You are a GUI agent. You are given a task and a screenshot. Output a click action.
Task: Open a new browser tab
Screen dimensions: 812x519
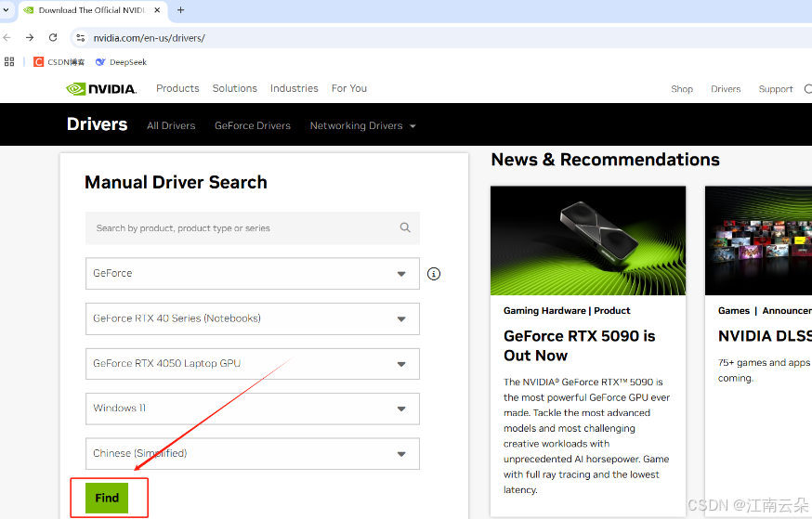pos(181,10)
